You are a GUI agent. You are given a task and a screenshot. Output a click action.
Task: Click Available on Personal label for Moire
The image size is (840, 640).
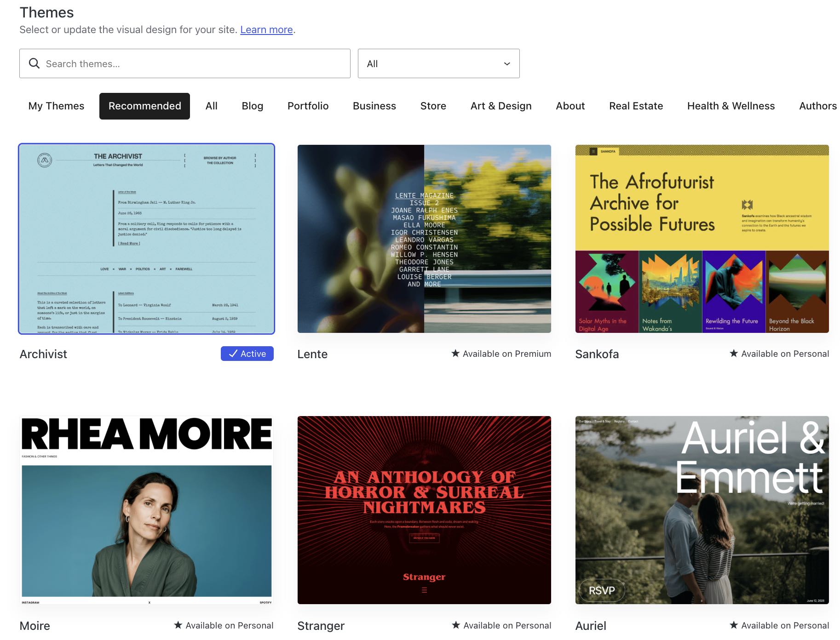(230, 625)
